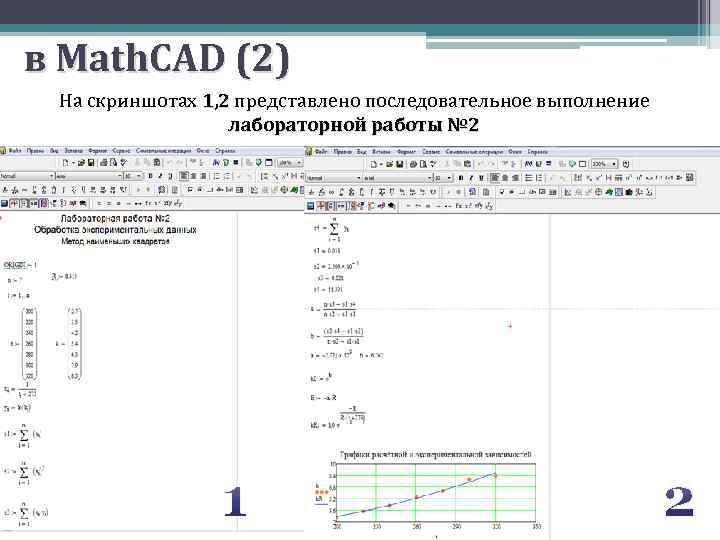Click Insert Function f(x) icon in right window
Image resolution: width=720 pixels, height=540 pixels.
pos(529,164)
